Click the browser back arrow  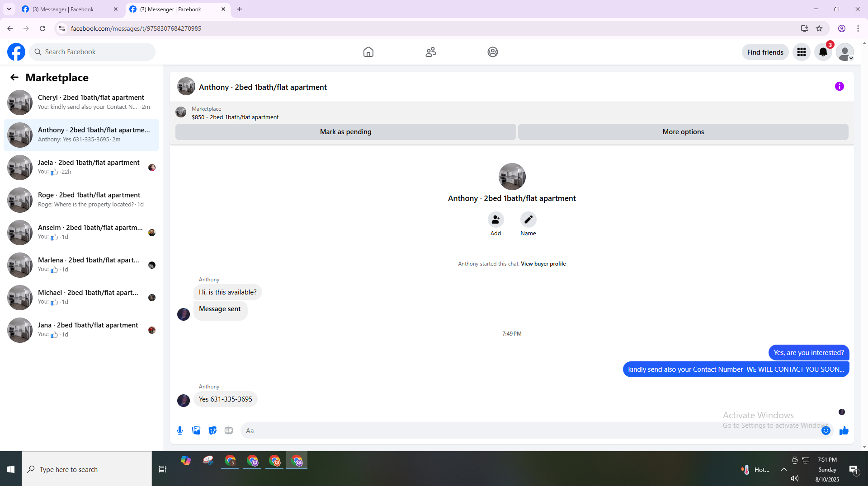click(10, 28)
